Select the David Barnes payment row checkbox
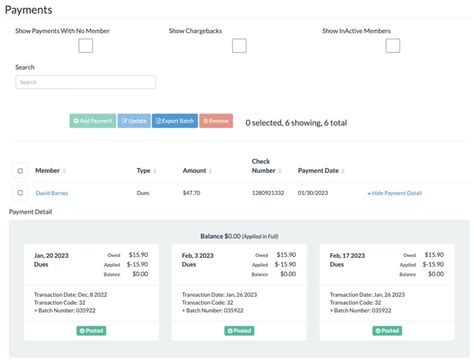The height and width of the screenshot is (363, 474). [x=20, y=193]
